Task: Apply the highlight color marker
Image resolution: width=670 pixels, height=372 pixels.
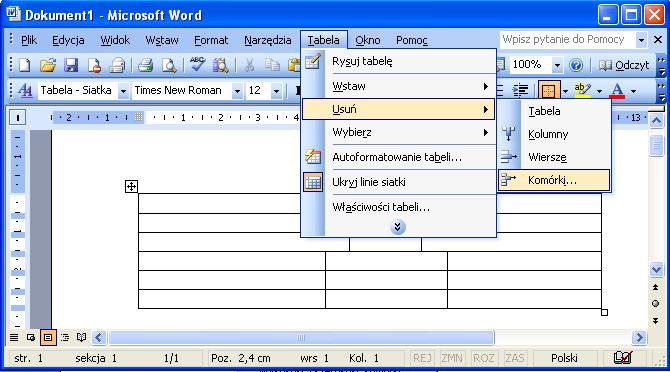Action: 583,91
